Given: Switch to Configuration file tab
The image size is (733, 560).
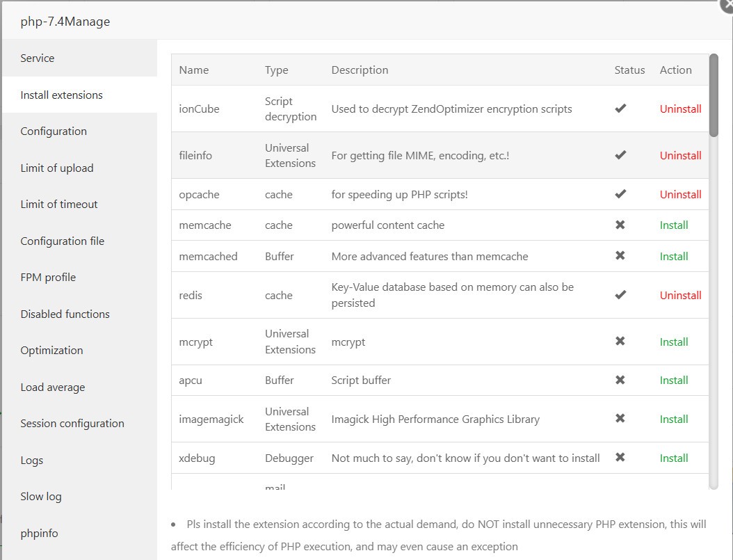Looking at the screenshot, I should 63,241.
